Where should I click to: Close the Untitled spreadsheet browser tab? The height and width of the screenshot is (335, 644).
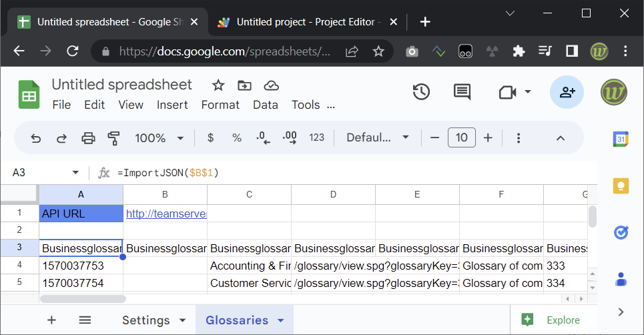tap(194, 22)
